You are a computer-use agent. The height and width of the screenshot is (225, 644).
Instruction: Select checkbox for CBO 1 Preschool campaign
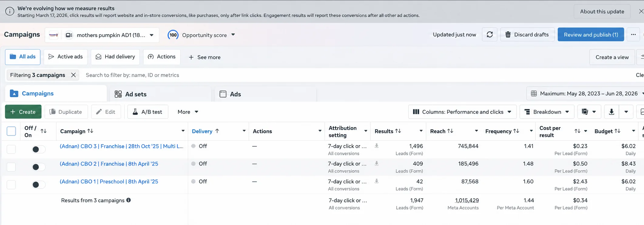[11, 184]
